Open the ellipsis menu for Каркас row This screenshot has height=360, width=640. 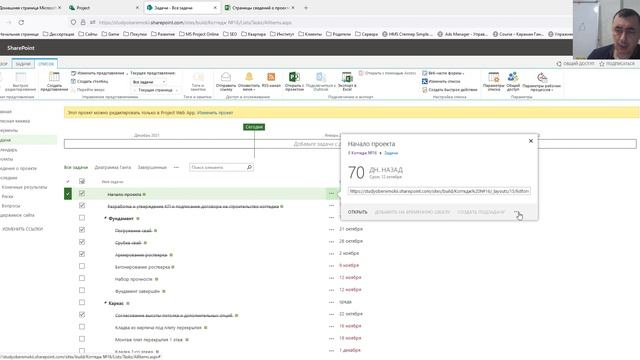coord(331,302)
